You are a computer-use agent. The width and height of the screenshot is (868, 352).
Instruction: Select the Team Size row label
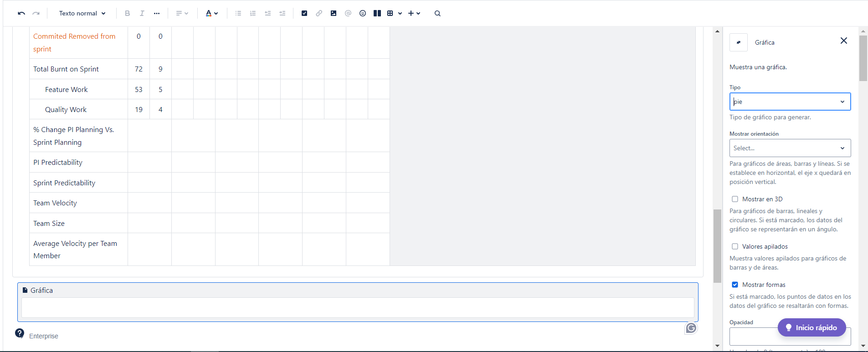pyautogui.click(x=49, y=224)
